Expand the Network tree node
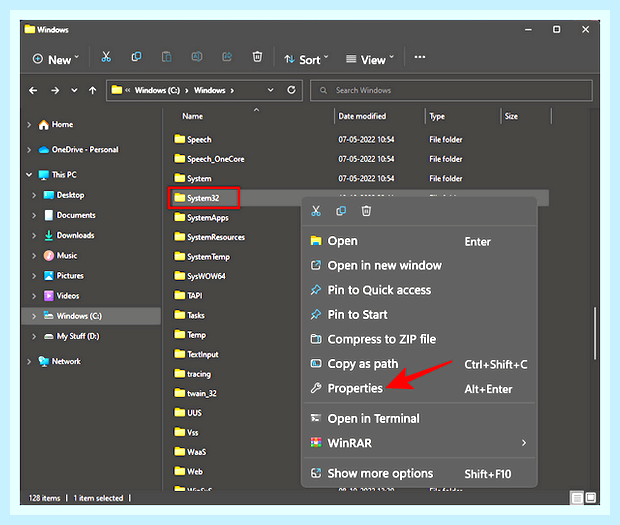Image resolution: width=620 pixels, height=525 pixels. click(x=29, y=361)
